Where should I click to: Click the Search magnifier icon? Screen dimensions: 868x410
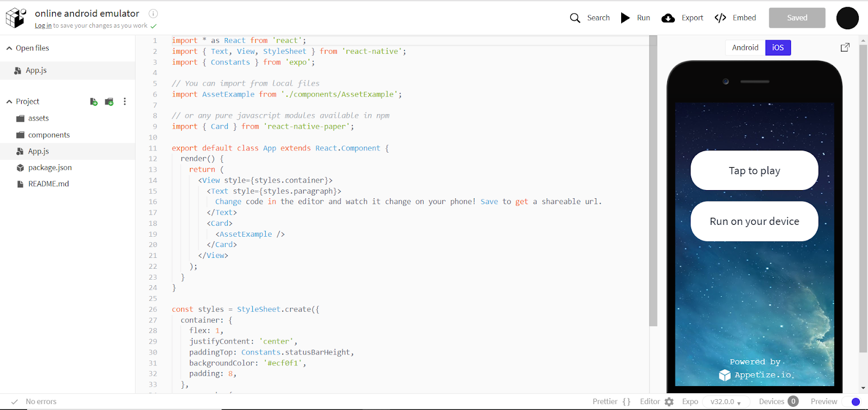(x=575, y=18)
